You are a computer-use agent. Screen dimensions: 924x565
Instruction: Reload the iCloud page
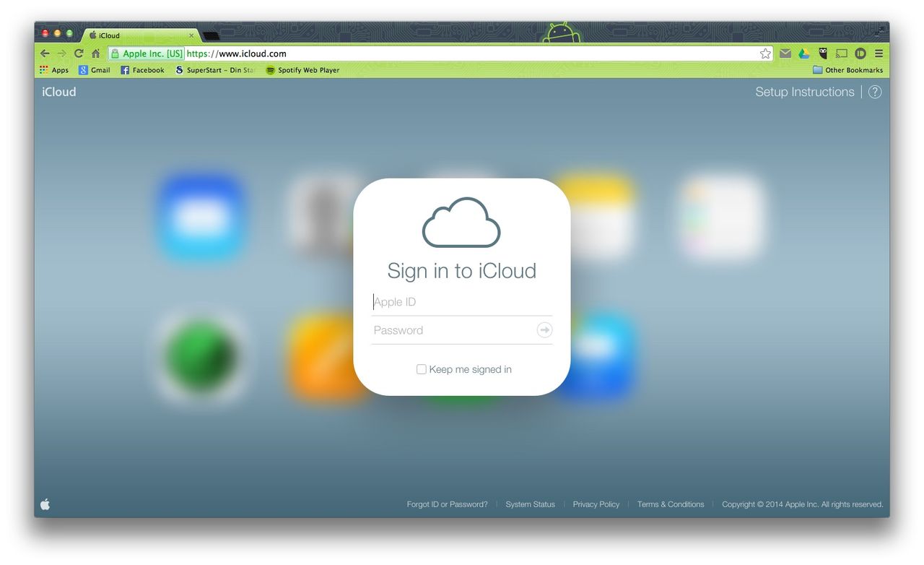[x=79, y=53]
